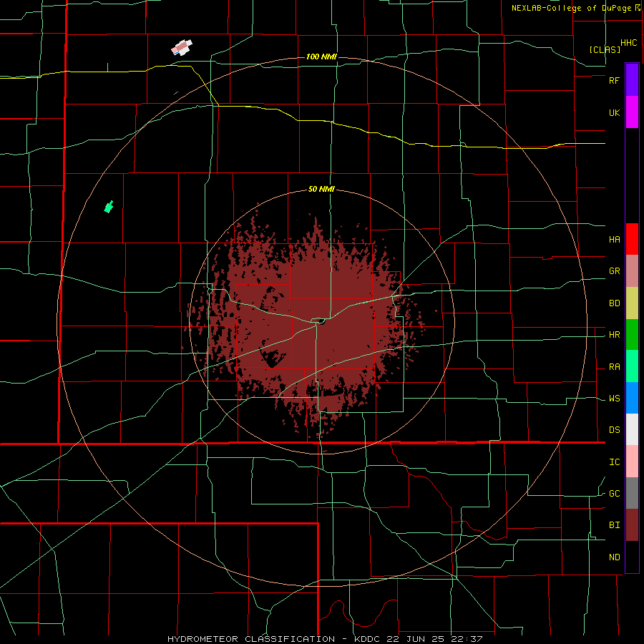Click the pink and white echo near top
644x644 pixels.
pyautogui.click(x=182, y=48)
